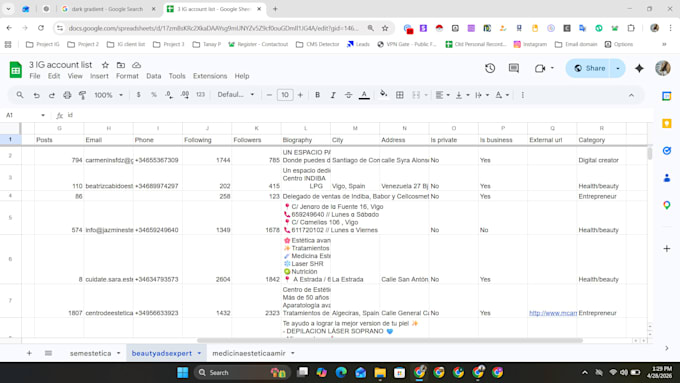Print the spreadsheet

[67, 95]
